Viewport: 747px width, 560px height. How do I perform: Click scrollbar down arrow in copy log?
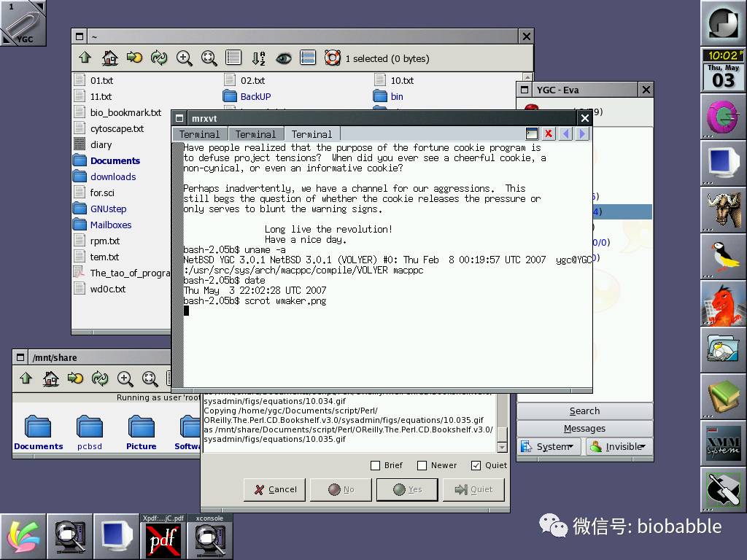(x=502, y=446)
